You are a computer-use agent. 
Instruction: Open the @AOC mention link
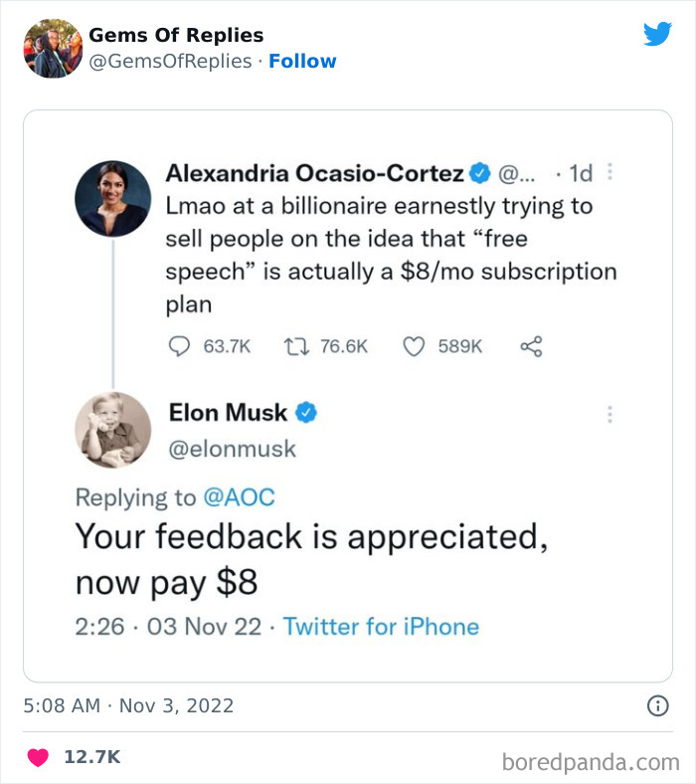click(239, 495)
